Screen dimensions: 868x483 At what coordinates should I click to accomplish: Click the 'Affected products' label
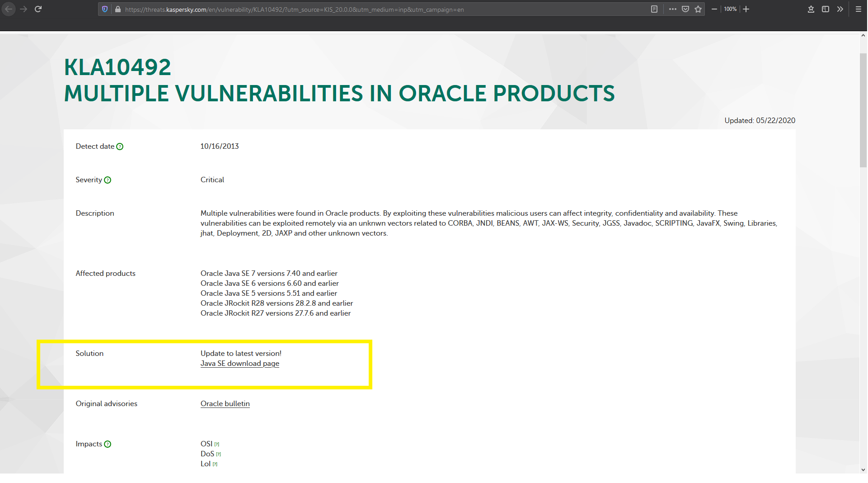point(106,274)
